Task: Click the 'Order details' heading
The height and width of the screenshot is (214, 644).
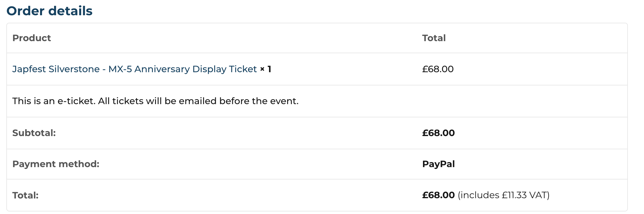Action: click(49, 11)
